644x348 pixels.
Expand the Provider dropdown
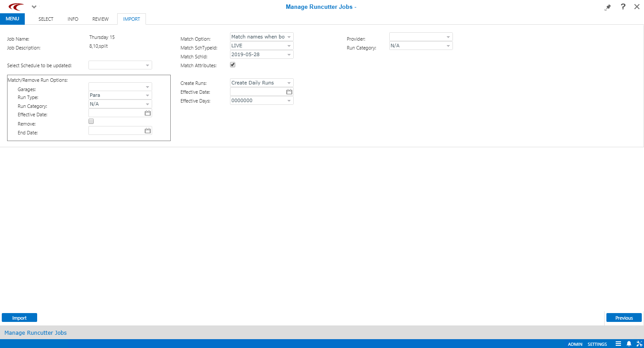pos(448,37)
